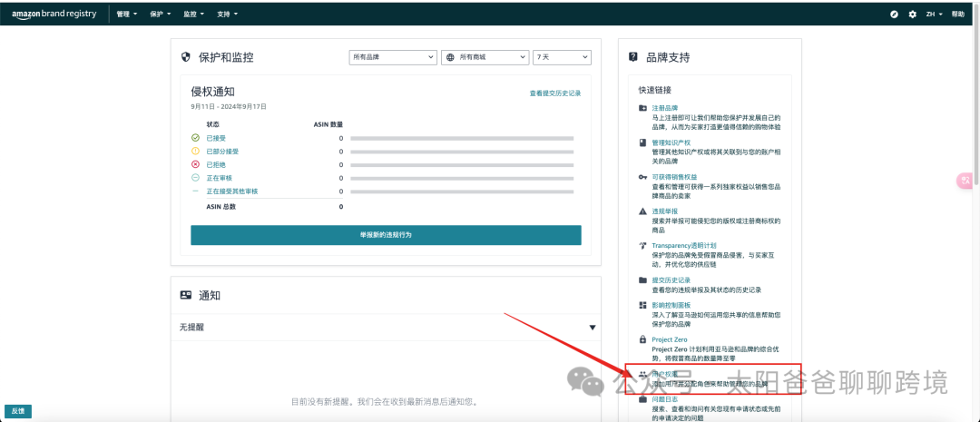This screenshot has height=422, width=980.
Task: Collapse the 无提醒 section arrow
Action: 593,328
